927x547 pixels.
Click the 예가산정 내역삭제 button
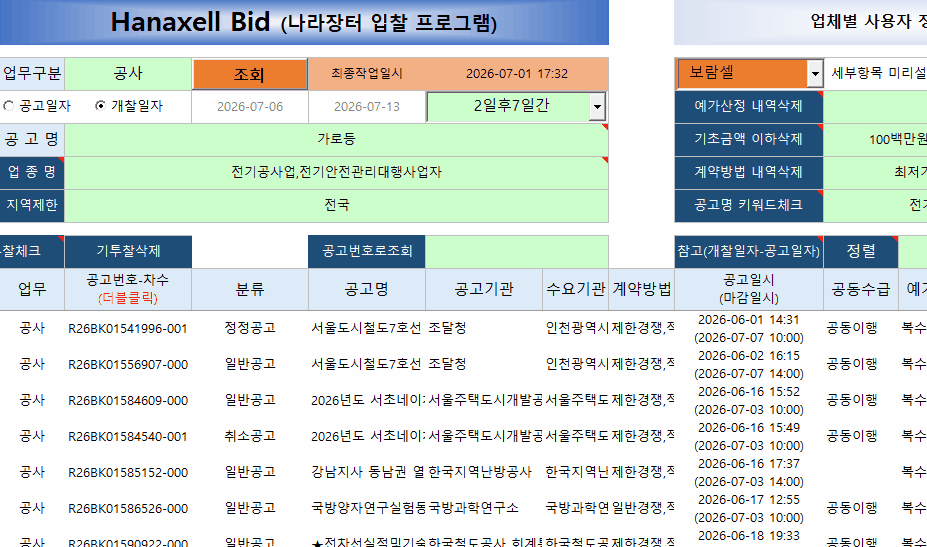tap(748, 107)
